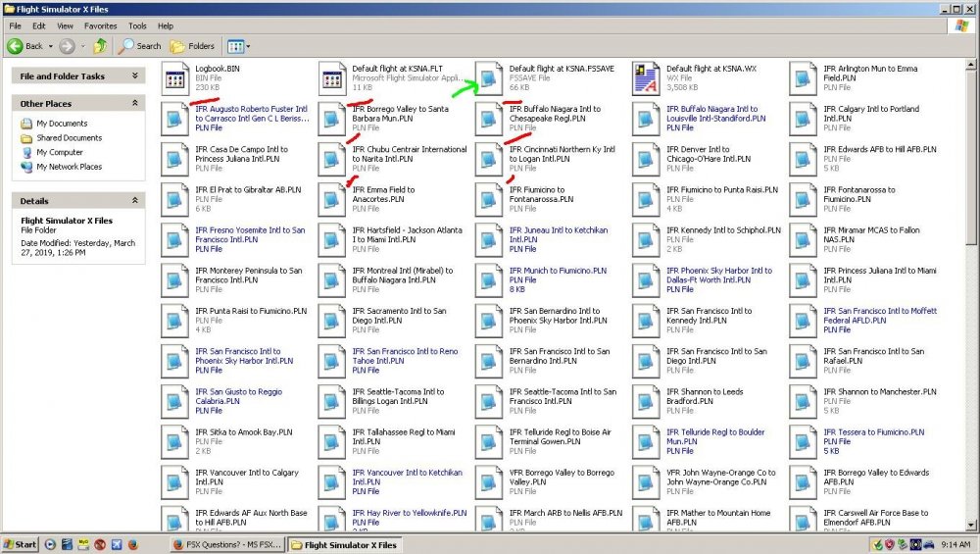This screenshot has height=554, width=980.
Task: Select IFR Chubu Centrair International file icon
Action: coord(332,159)
